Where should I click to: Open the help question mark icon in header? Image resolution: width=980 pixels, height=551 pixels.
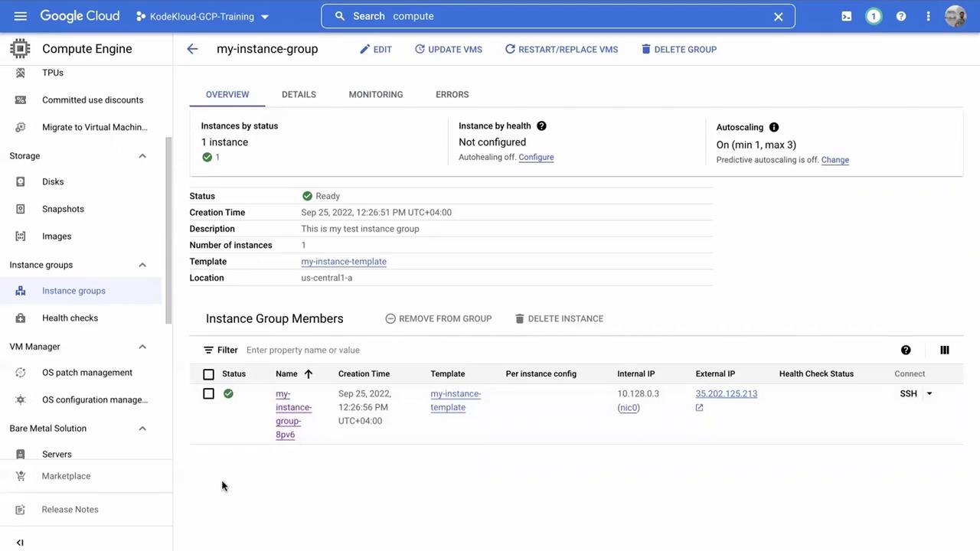pyautogui.click(x=901, y=16)
